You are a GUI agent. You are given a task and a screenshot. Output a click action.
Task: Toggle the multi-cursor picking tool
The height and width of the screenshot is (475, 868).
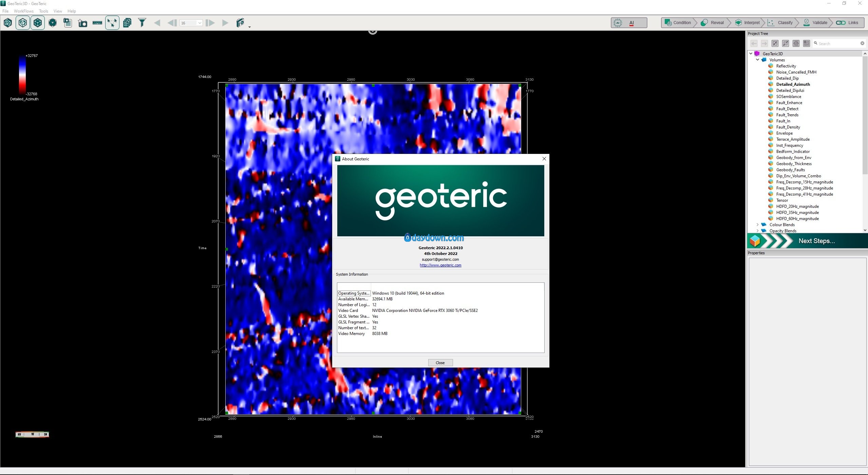click(x=112, y=23)
